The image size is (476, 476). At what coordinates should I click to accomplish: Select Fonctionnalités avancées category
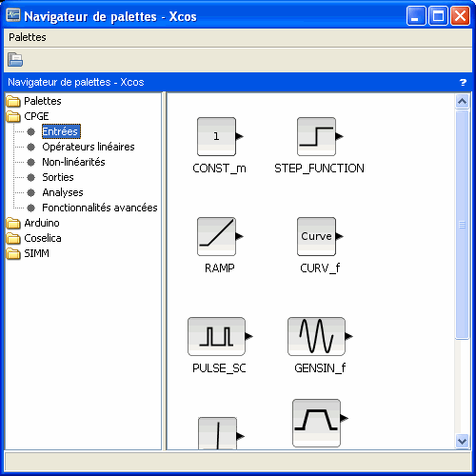pyautogui.click(x=100, y=208)
